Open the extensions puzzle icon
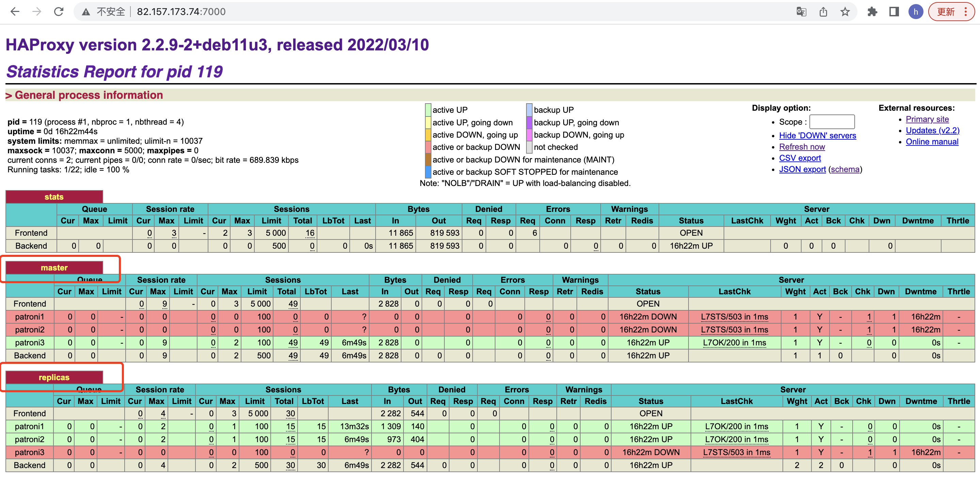 (872, 12)
